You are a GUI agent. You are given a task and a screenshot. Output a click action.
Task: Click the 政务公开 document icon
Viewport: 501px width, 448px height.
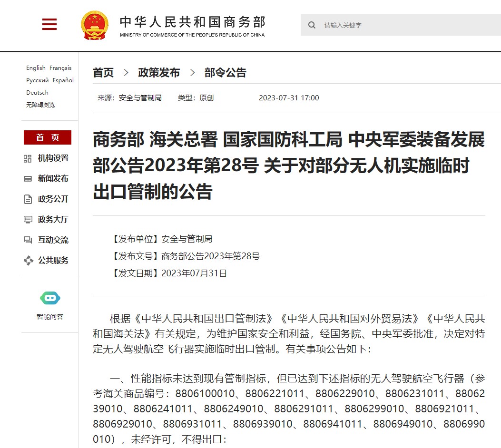click(28, 199)
